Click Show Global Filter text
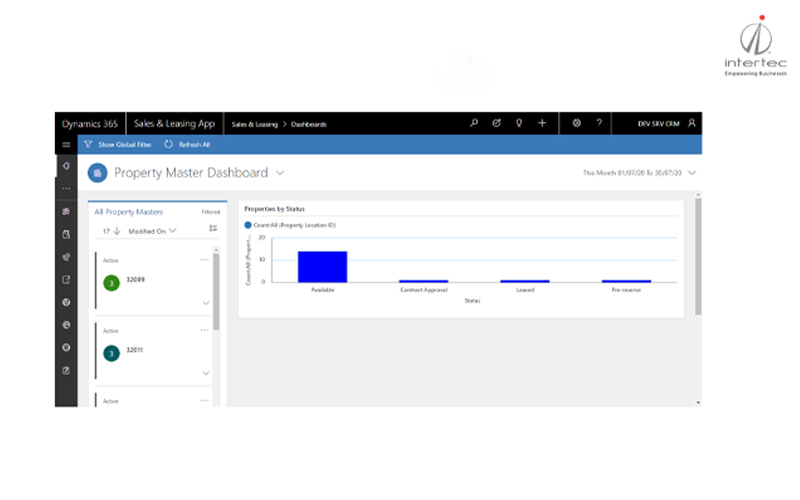The image size is (800, 500). point(125,145)
